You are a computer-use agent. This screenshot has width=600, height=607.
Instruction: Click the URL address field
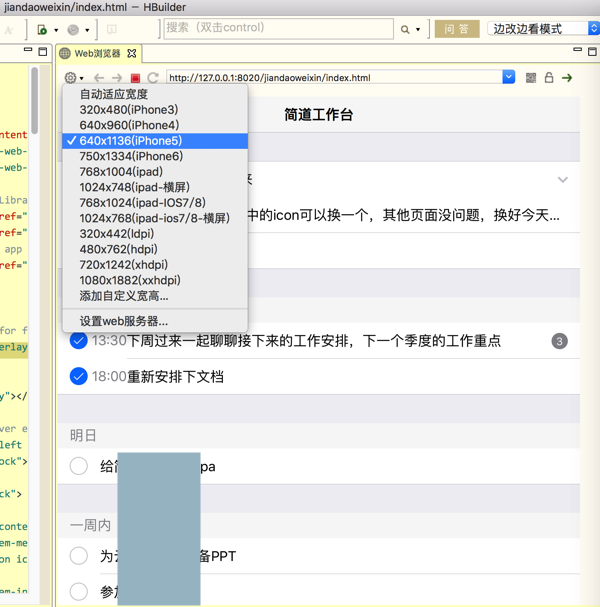335,77
